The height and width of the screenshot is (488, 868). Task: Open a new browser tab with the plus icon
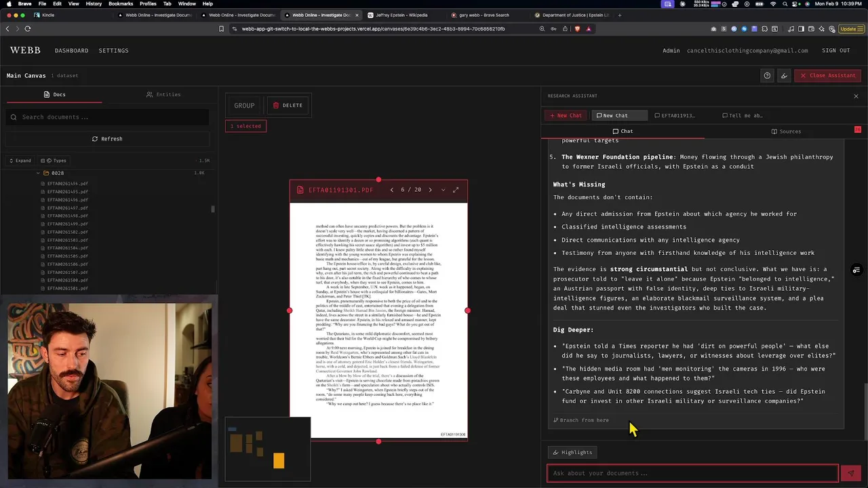tap(619, 15)
